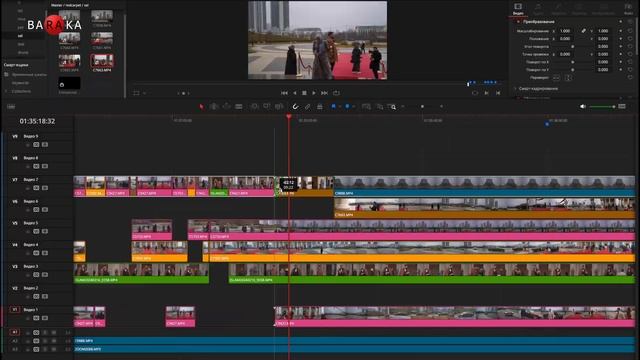Viewport: 640px width, 360px height.
Task: Adjust the timeline zoom slider handle
Action: [422, 107]
